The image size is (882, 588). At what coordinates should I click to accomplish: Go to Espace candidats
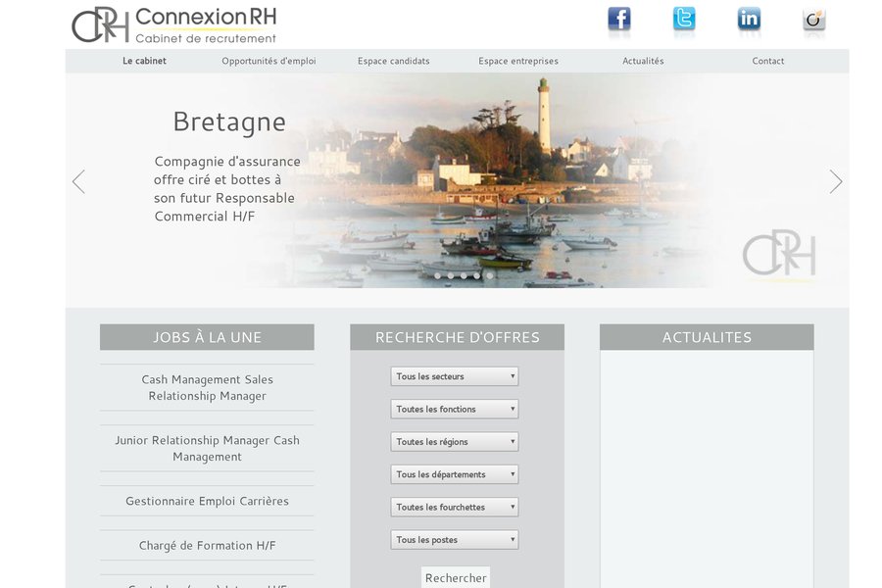(394, 61)
